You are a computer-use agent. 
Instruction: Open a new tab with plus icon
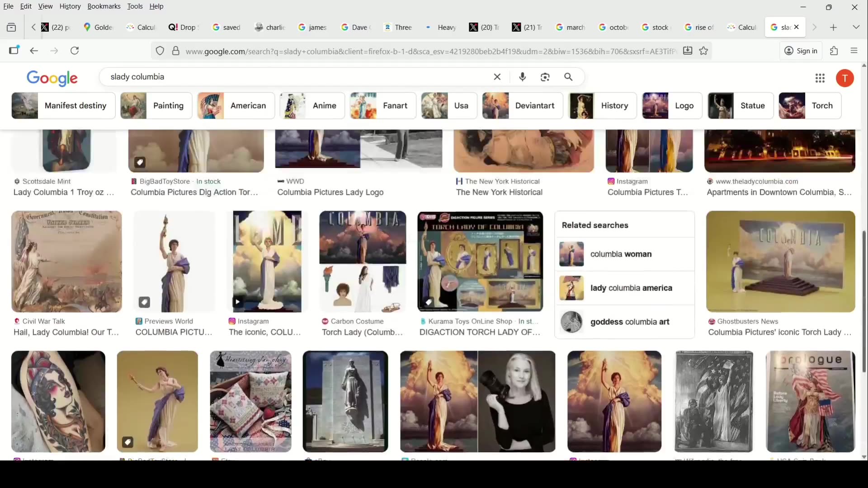[x=834, y=28]
